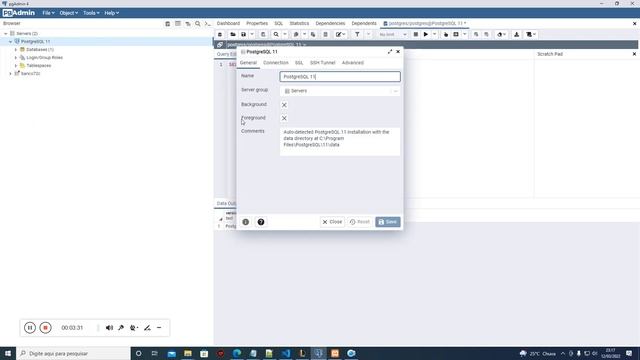Expand the Login/Group Roles node

(16, 58)
